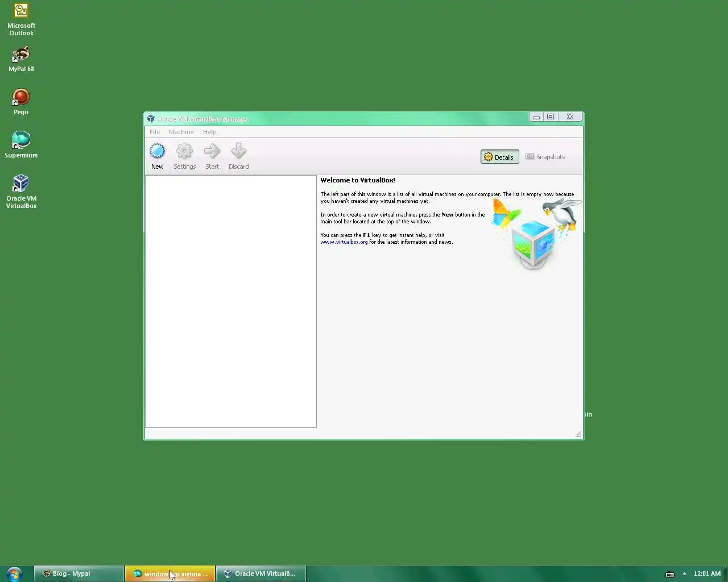The image size is (728, 582).
Task: Open the Microsoft Outlook desktop icon
Action: 21,20
